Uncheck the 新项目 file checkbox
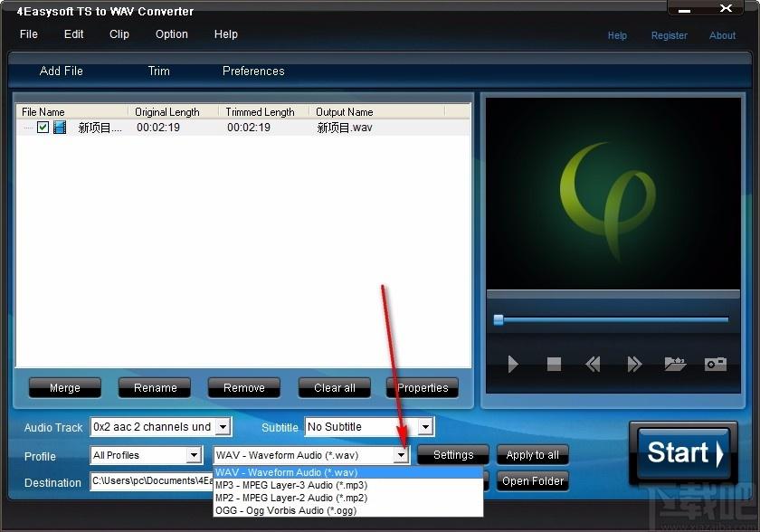 coord(43,128)
